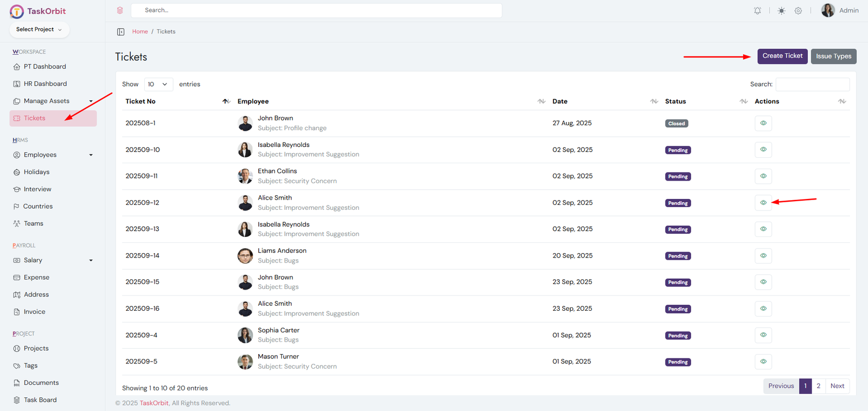This screenshot has width=868, height=411.
Task: View ticket 202508-1 via eye icon
Action: coord(763,124)
